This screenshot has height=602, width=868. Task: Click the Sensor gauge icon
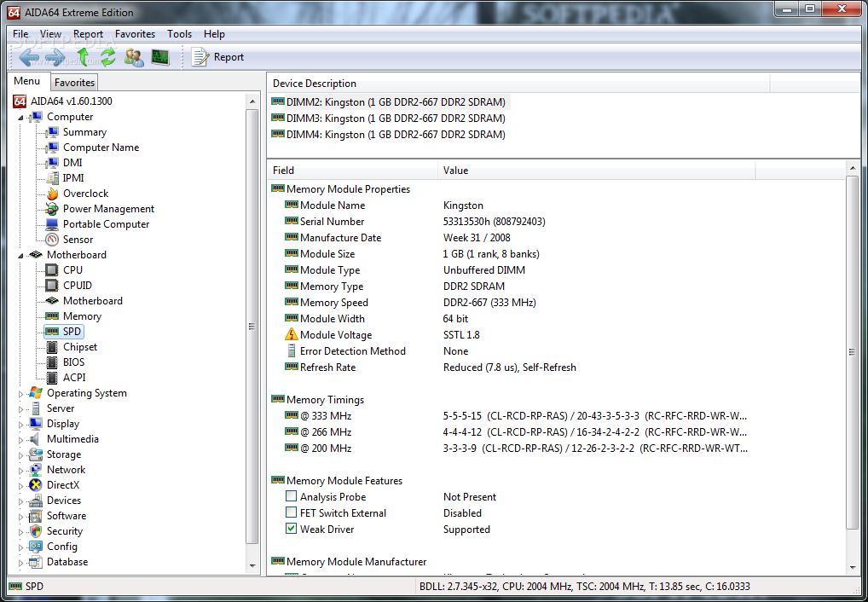click(52, 240)
